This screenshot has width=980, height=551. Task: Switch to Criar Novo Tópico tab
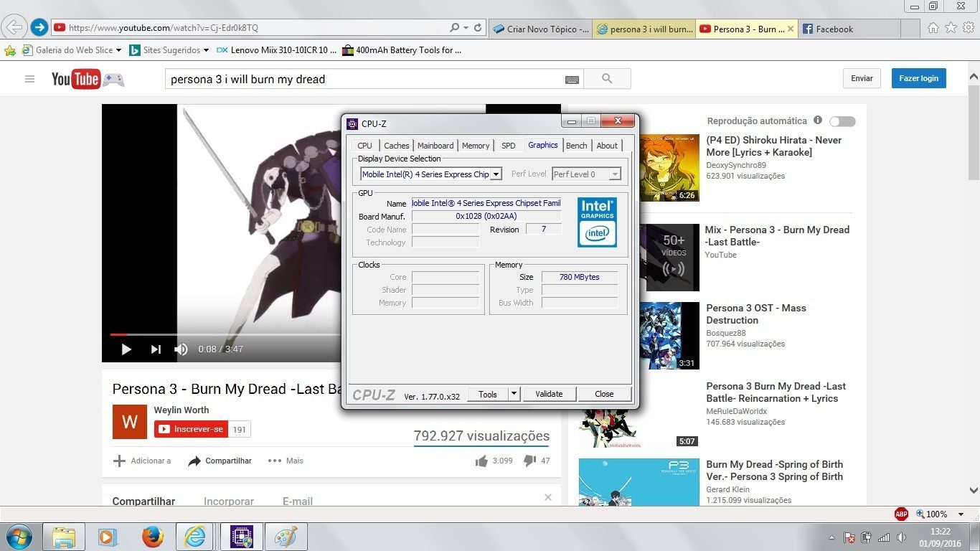pos(541,29)
